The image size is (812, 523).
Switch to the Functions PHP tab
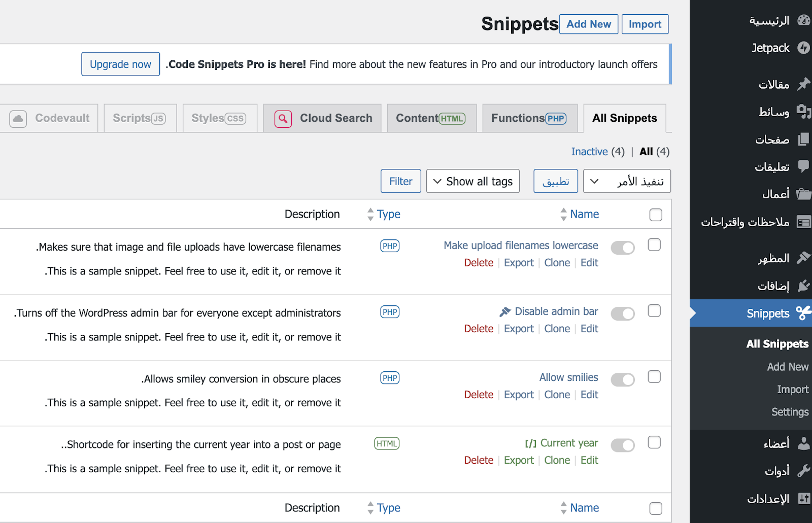coord(529,118)
